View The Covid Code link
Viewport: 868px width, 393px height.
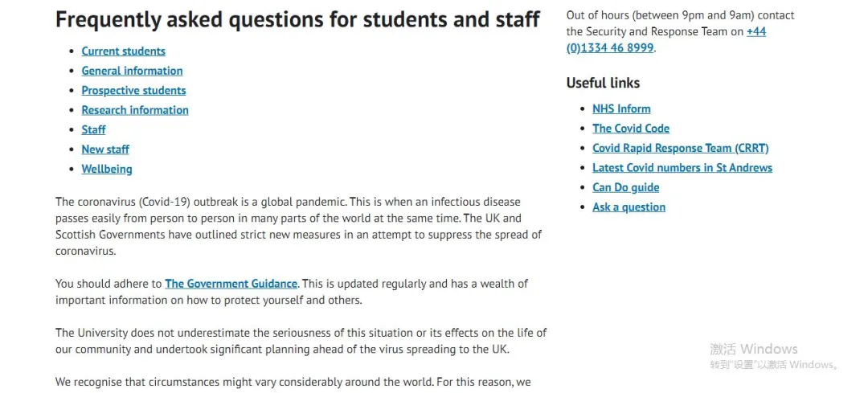[631, 129]
